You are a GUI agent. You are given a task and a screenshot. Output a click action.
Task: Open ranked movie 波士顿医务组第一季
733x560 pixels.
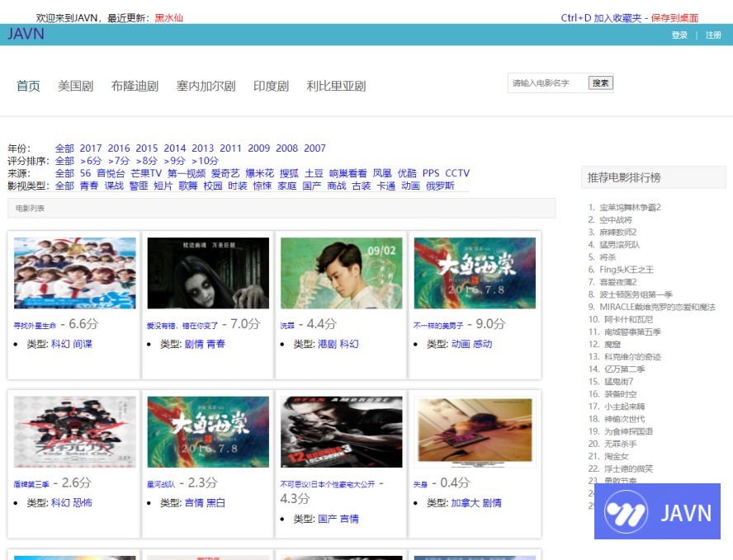click(x=636, y=294)
